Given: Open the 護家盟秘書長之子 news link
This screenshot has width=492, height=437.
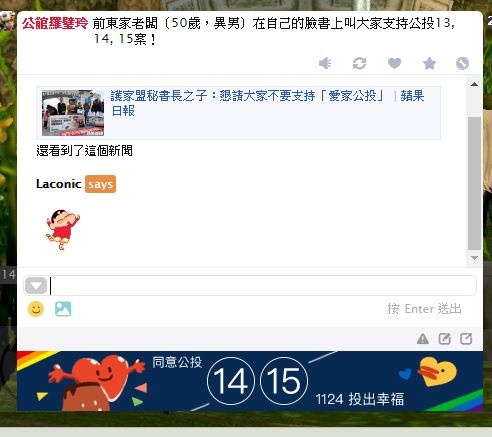Looking at the screenshot, I should (x=267, y=103).
